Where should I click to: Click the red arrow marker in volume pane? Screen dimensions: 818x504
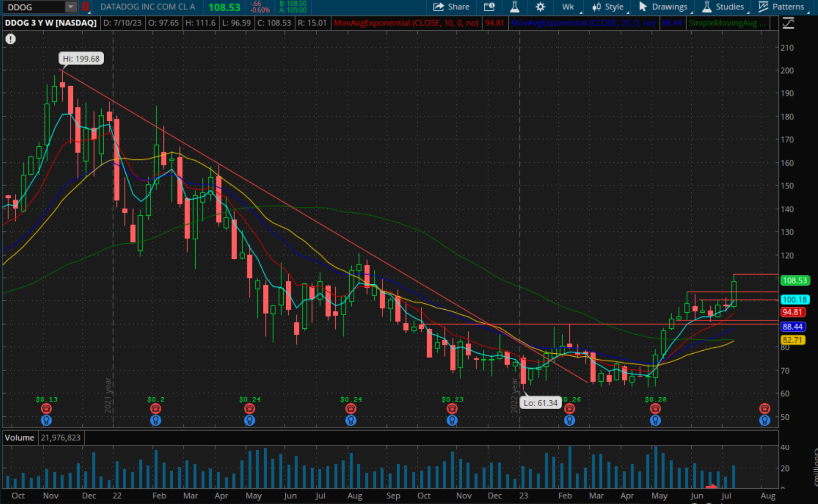712,486
